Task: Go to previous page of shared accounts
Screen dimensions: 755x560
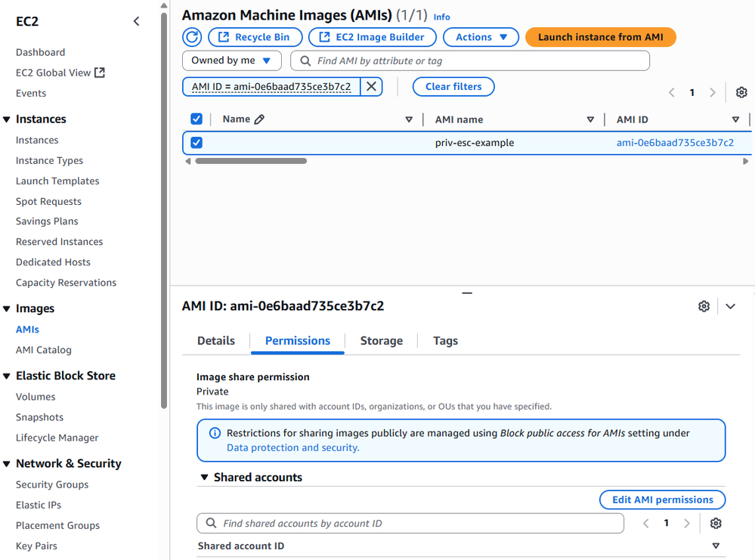Action: (646, 524)
